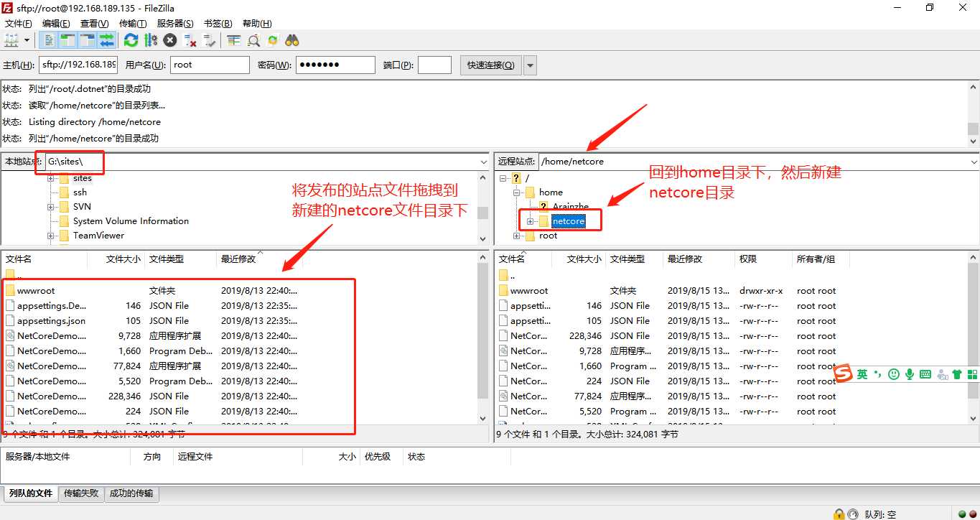Click the disconnect from server icon
Viewport: 980px width, 520px height.
[x=190, y=40]
